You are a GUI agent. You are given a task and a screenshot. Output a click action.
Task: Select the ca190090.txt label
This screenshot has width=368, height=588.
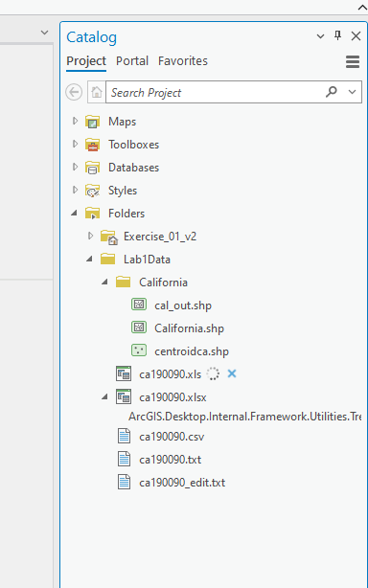coord(170,460)
